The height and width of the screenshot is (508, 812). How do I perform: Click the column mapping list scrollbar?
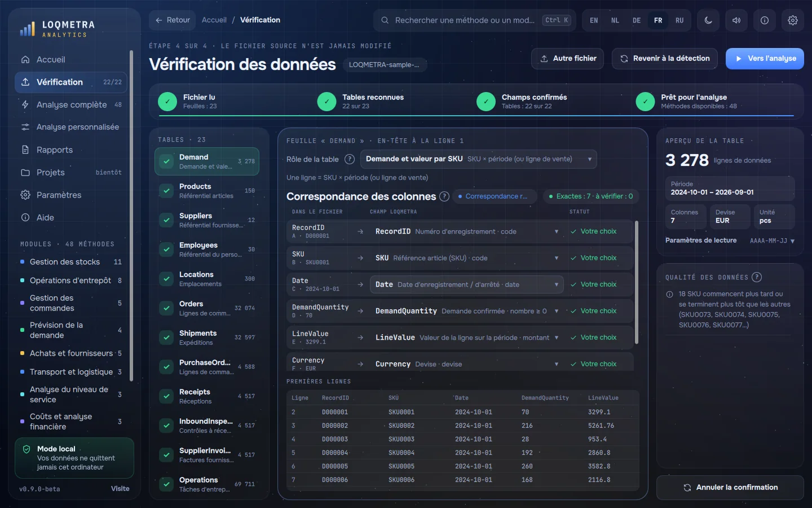click(637, 282)
